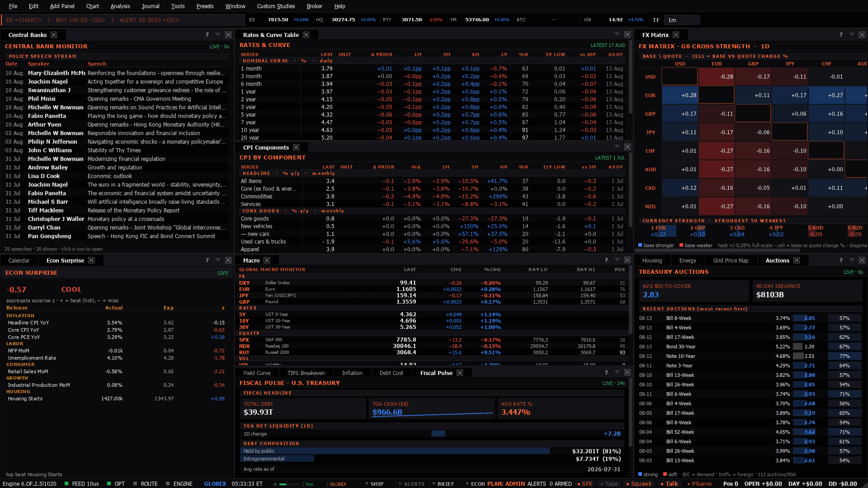The height and width of the screenshot is (488, 868).
Task: Click the USD/EUR -0.28 heat cell
Action: pos(717,77)
